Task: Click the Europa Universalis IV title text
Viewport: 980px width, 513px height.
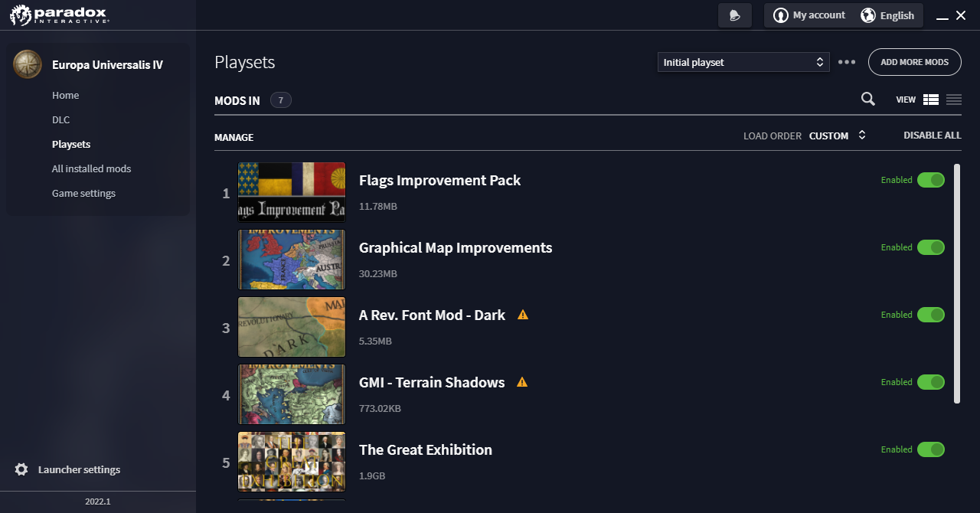Action: point(107,65)
